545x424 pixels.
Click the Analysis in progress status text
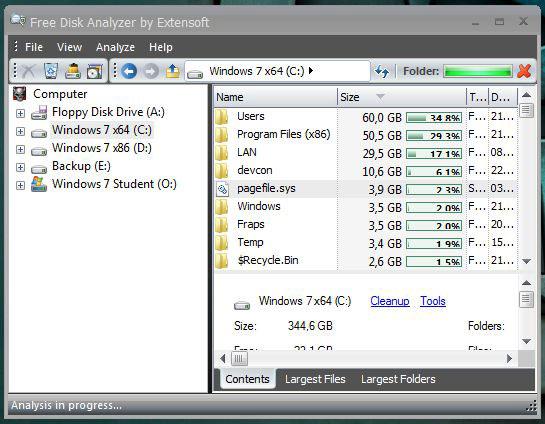pyautogui.click(x=66, y=405)
